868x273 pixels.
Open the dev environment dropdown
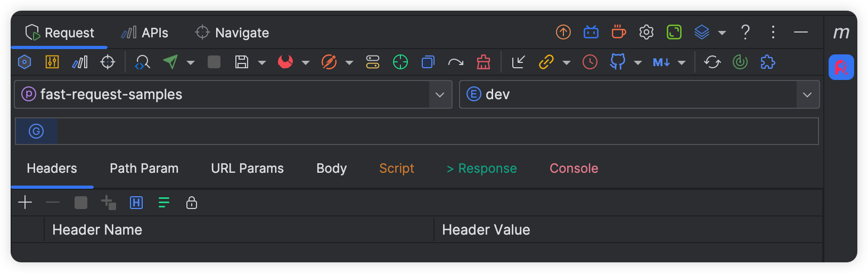807,95
